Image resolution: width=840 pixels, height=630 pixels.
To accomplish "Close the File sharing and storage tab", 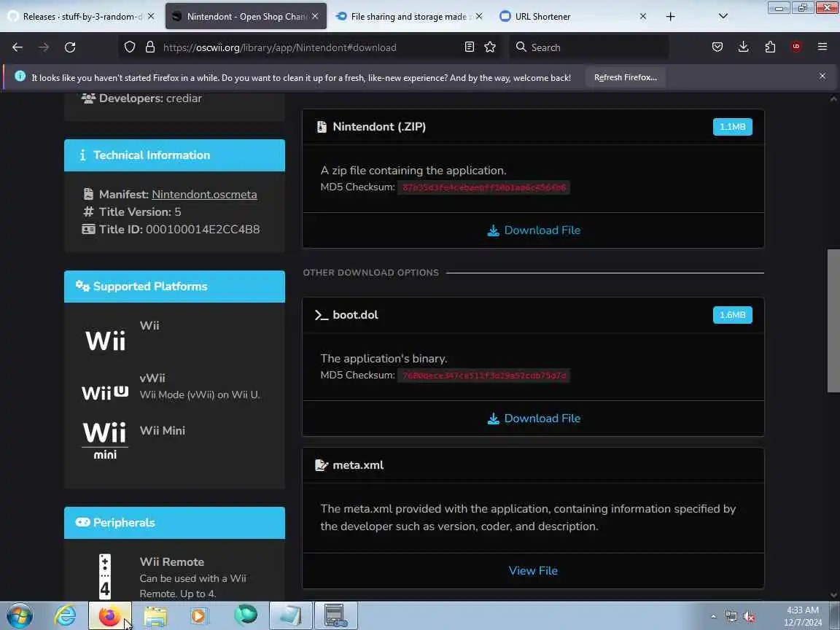I will pos(479,17).
